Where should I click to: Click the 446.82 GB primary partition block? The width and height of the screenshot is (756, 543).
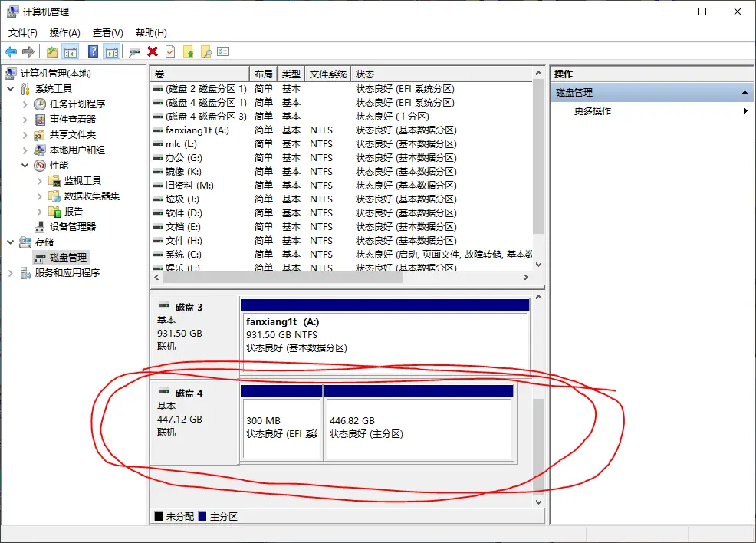419,428
